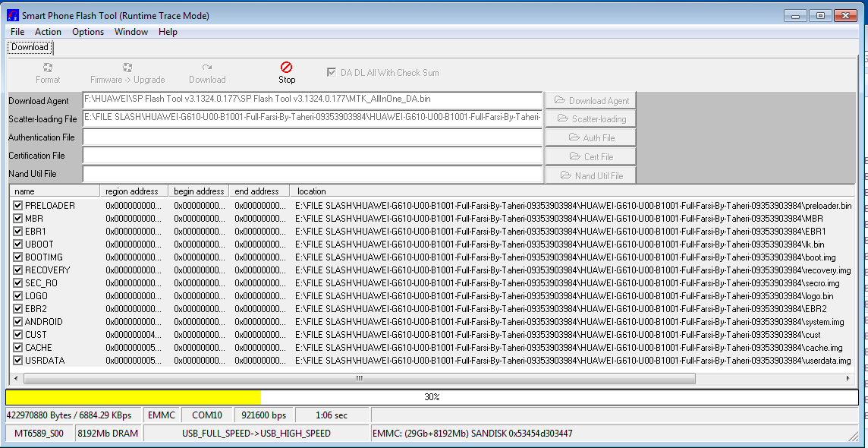Open the Options menu
The image size is (868, 448).
click(x=88, y=32)
